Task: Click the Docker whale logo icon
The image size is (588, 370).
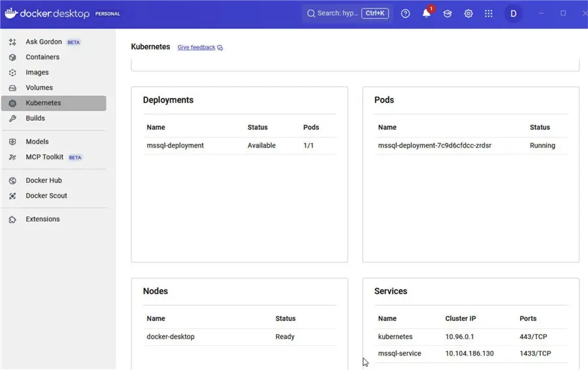Action: 11,13
